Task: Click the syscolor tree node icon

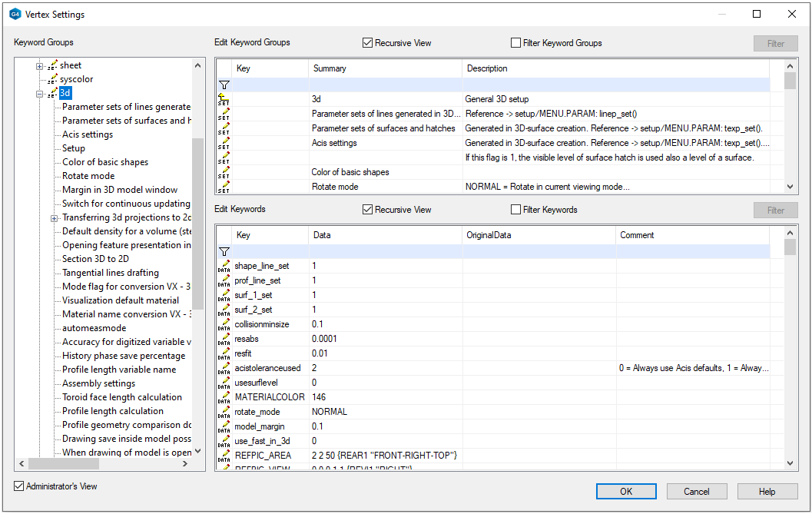Action: (x=52, y=79)
